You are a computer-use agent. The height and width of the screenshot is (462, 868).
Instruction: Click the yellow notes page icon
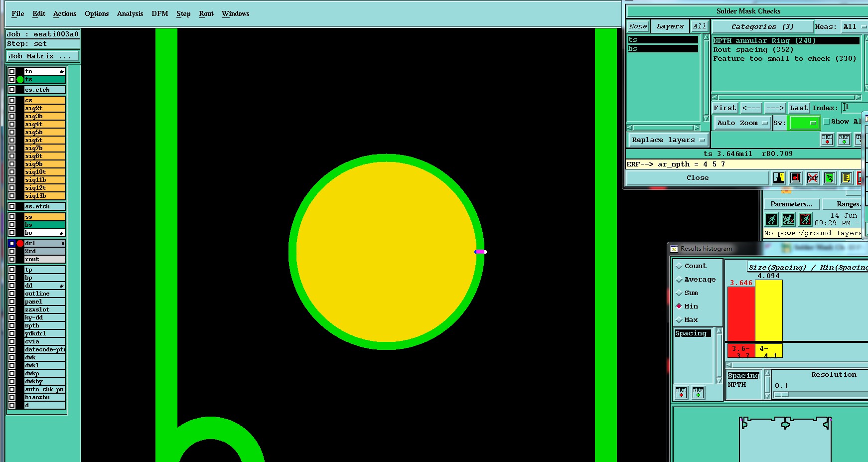pyautogui.click(x=846, y=178)
